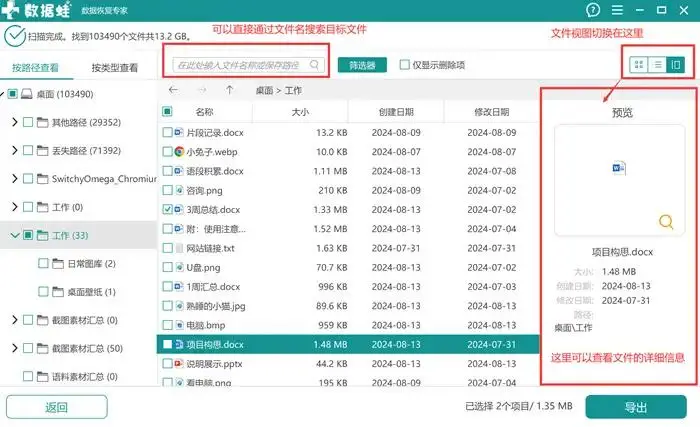Screen dimensions: 700x427
Task: Collapse the expanded 工作 (33) folder
Action: (x=14, y=236)
